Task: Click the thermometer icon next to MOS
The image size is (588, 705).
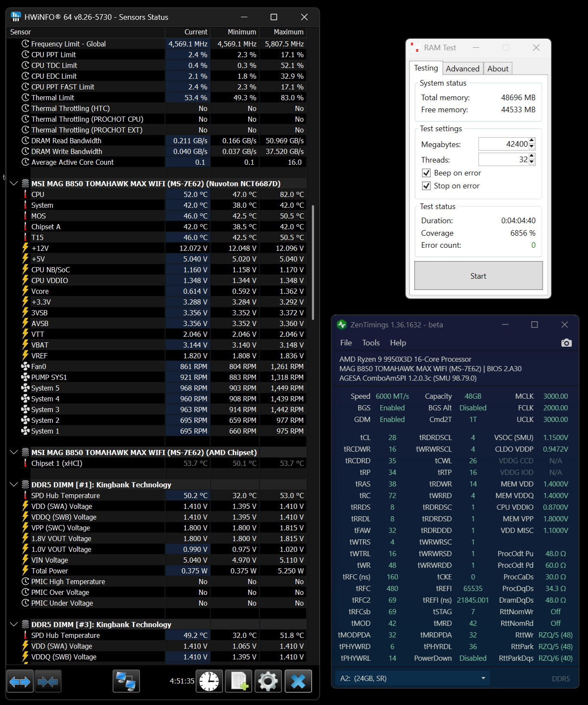Action: 25,216
